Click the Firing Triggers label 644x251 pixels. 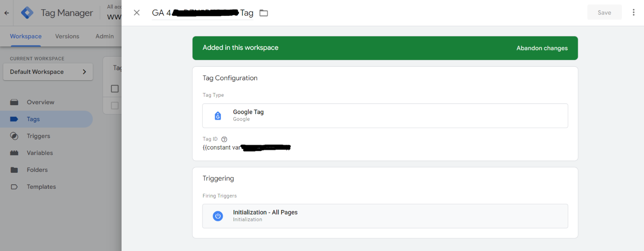220,196
